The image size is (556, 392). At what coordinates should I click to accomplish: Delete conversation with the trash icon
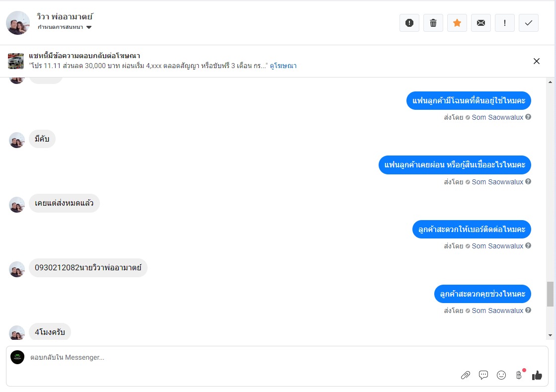[433, 23]
